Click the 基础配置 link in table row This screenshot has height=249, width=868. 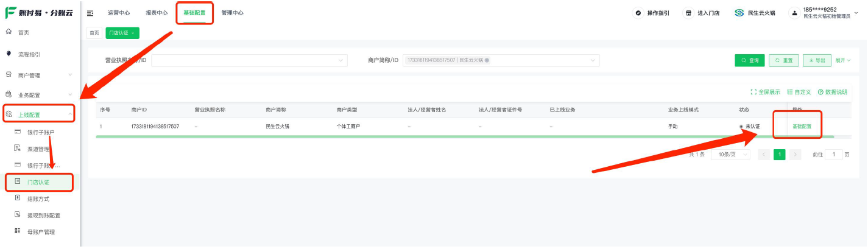click(x=802, y=127)
